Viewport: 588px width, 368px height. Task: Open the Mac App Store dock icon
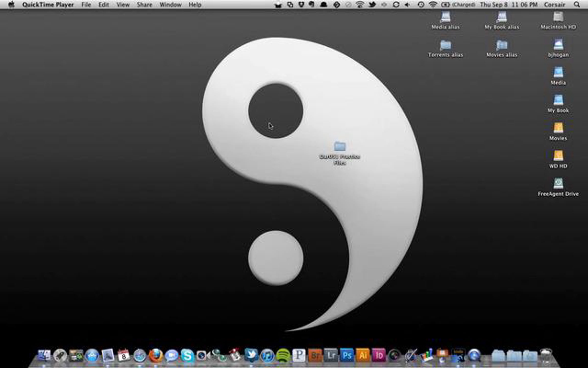(x=92, y=356)
